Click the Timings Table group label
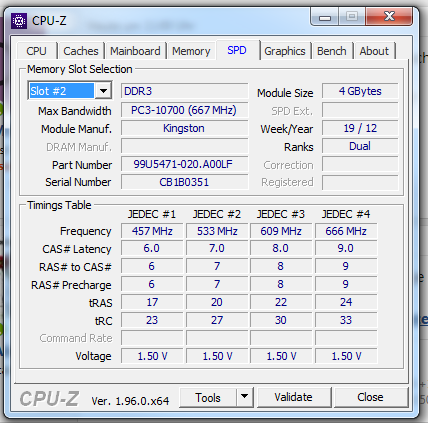428x423 pixels. pyautogui.click(x=59, y=205)
